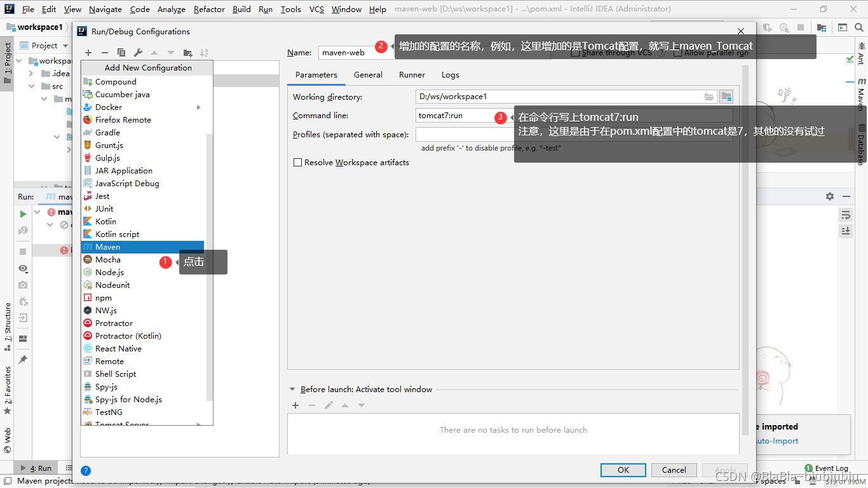This screenshot has height=488, width=868.
Task: Collapse workspace1 root tree node
Action: point(18,61)
